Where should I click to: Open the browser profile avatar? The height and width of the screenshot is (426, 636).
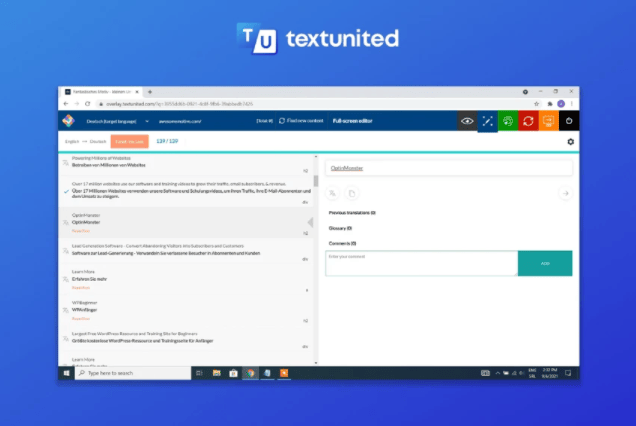(x=561, y=104)
